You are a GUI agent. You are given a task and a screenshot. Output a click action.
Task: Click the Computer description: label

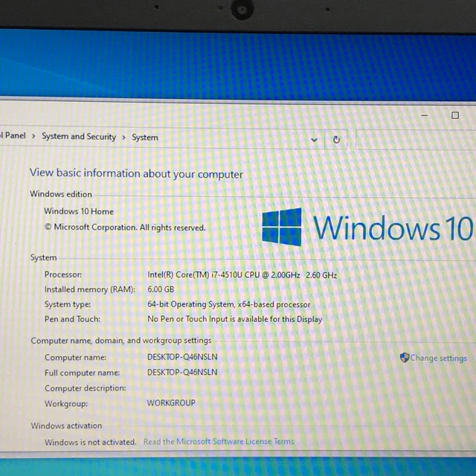coord(86,388)
